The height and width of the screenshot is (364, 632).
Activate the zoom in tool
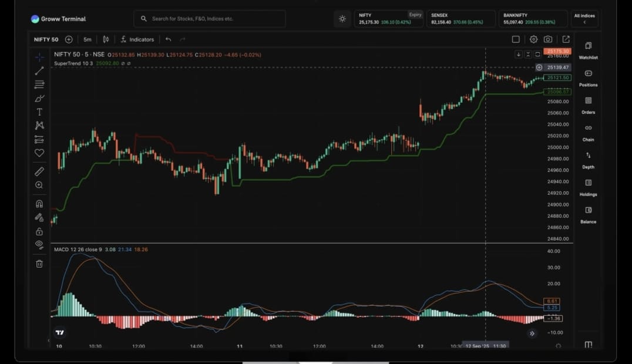[39, 185]
